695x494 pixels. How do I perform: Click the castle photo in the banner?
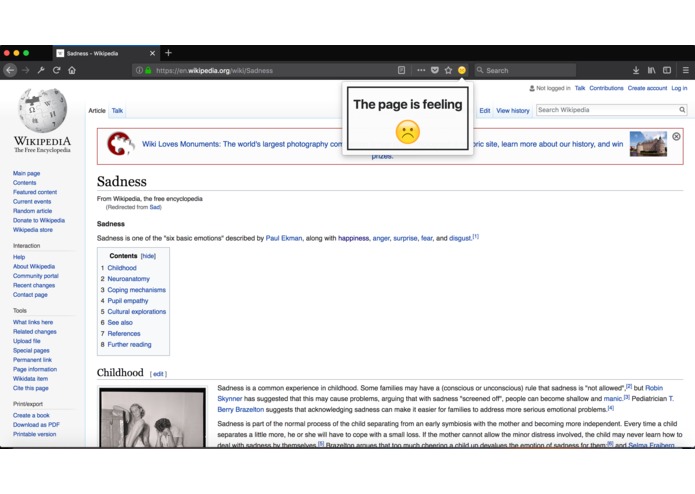pyautogui.click(x=648, y=144)
